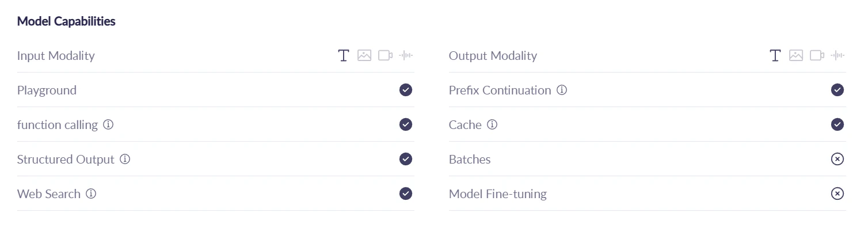Click the Cache info icon
The height and width of the screenshot is (235, 868).
pyautogui.click(x=492, y=124)
